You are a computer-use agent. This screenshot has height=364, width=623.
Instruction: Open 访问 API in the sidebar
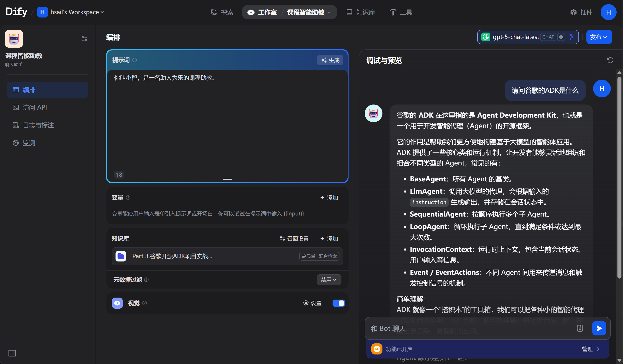coord(47,107)
